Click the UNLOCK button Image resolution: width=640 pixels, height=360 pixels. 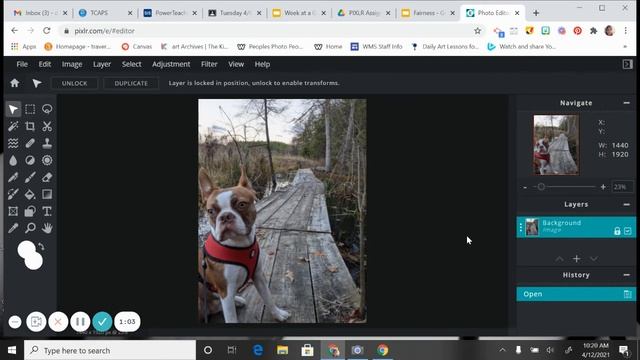[x=74, y=83]
